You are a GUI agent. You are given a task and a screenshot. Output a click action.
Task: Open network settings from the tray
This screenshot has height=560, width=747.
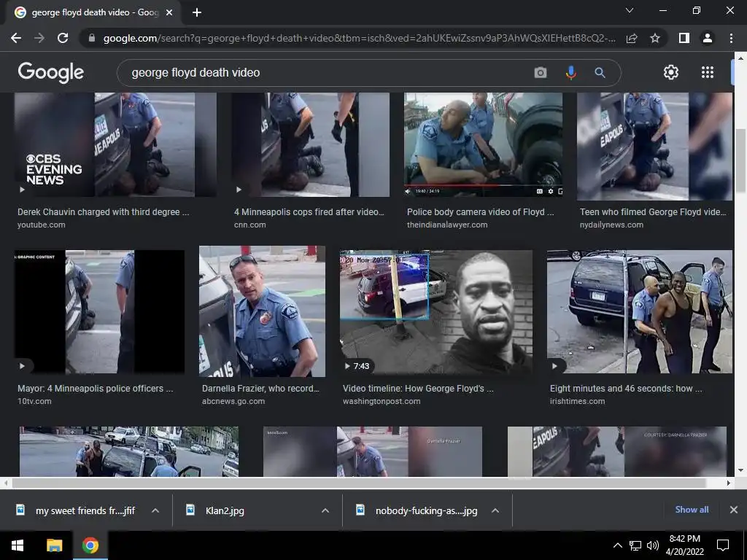tap(635, 545)
